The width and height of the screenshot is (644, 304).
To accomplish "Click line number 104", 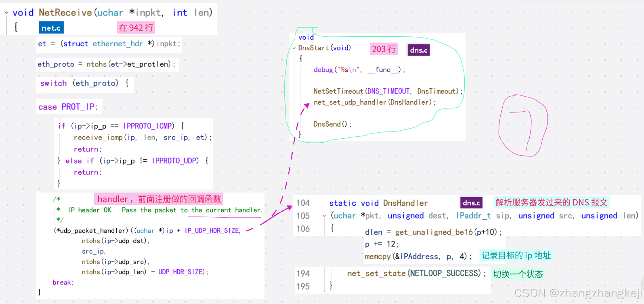I will coord(303,203).
